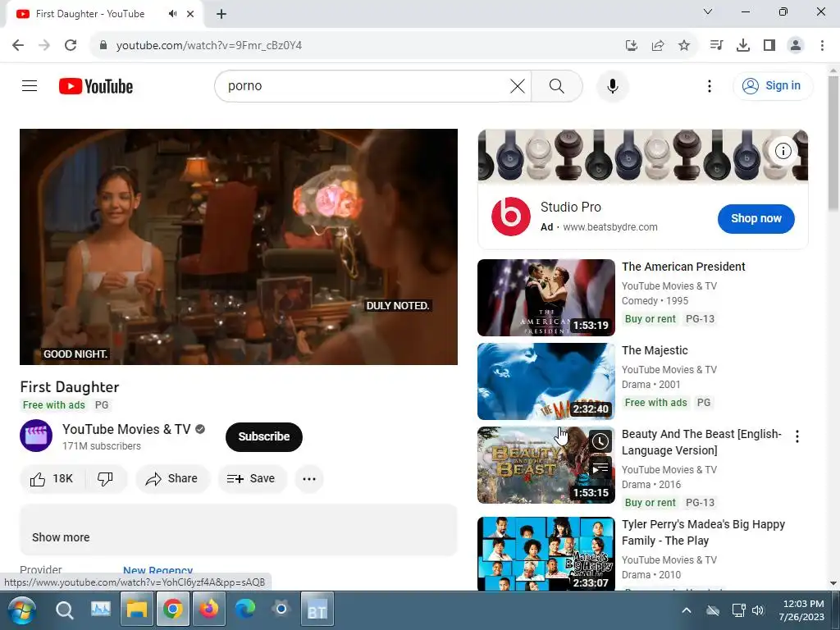Open Chrome downloads icon

pyautogui.click(x=742, y=45)
